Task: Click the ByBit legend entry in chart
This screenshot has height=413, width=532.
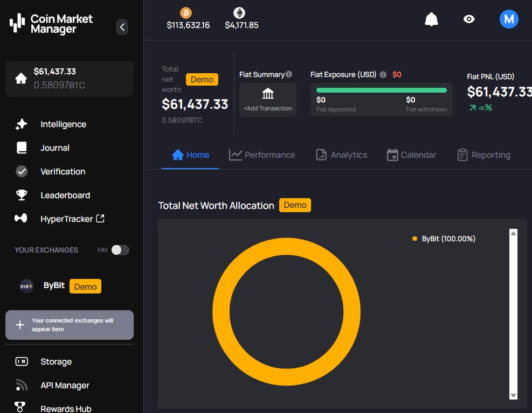Action: click(444, 239)
